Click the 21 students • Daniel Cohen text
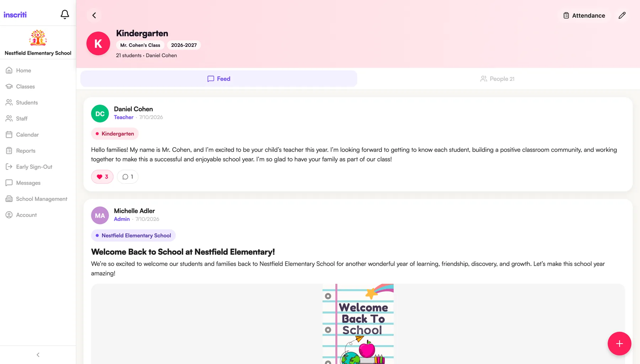 point(146,55)
